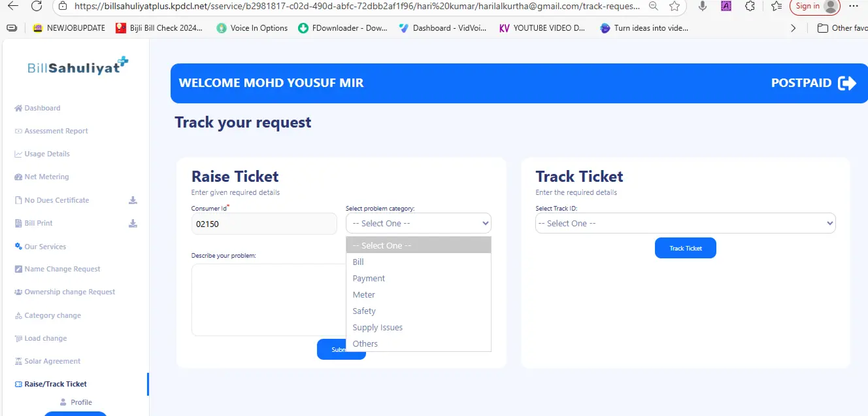
Task: Click the Describe your problem text area
Action: (268, 300)
